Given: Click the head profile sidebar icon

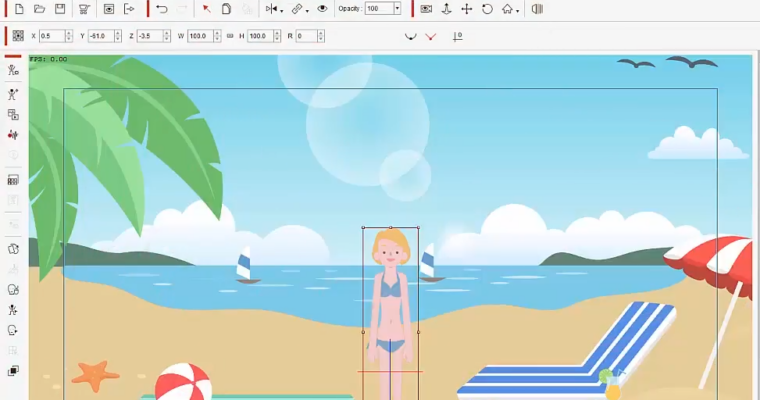Looking at the screenshot, I should click(13, 330).
